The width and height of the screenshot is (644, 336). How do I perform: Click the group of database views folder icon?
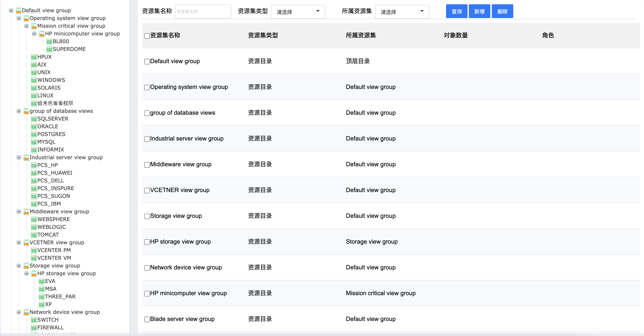(26, 111)
